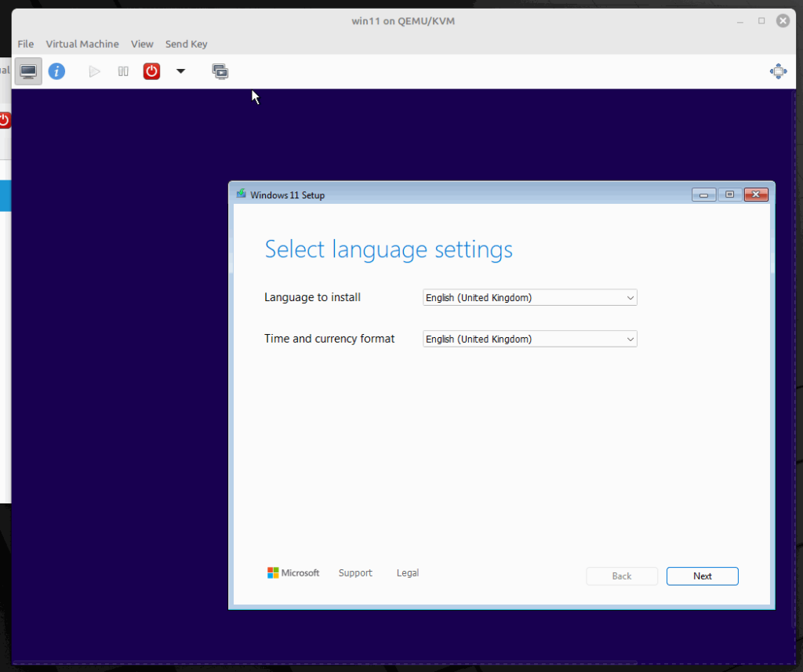Open the Support link
Viewport: 803px width, 672px height.
pyautogui.click(x=355, y=572)
